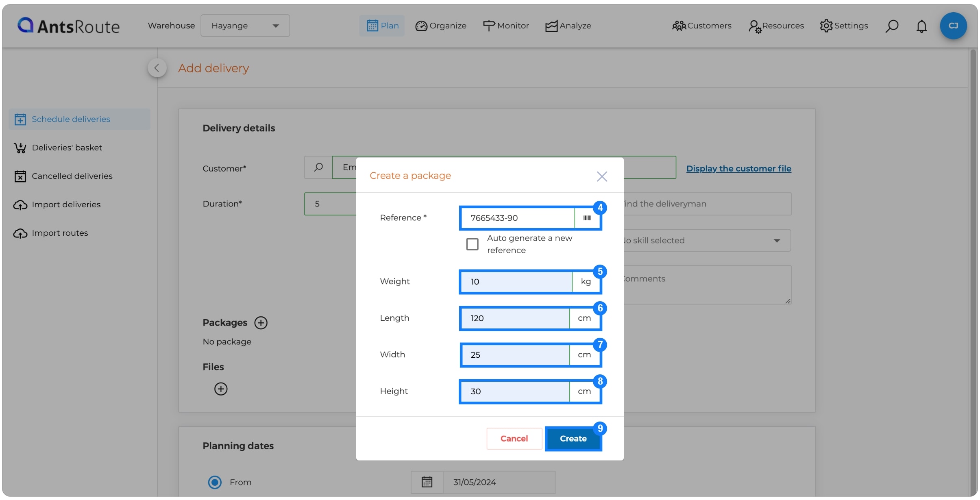Click the Comments text area

[708, 285]
